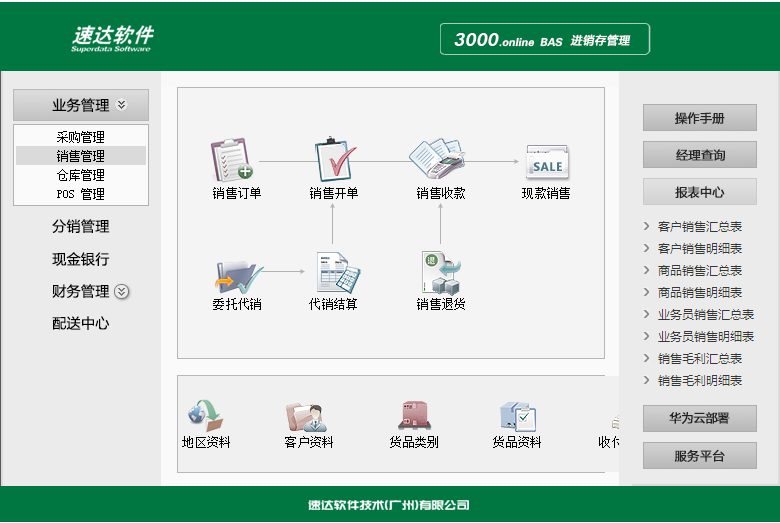780x523 pixels.
Task: Open the 委托代销 folder icon
Action: click(239, 277)
